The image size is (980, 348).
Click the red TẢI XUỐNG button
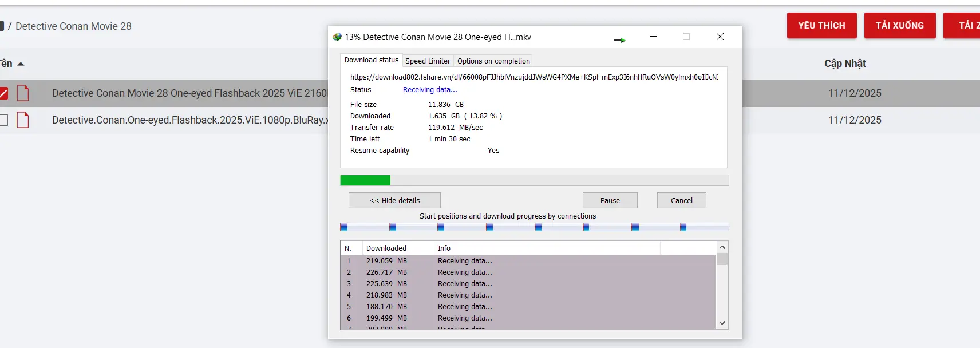pyautogui.click(x=899, y=26)
